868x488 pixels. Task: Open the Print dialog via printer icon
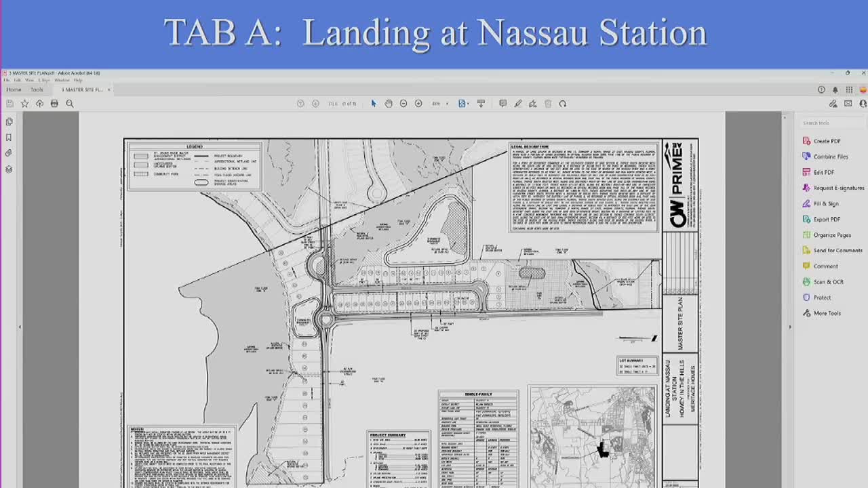tap(54, 103)
